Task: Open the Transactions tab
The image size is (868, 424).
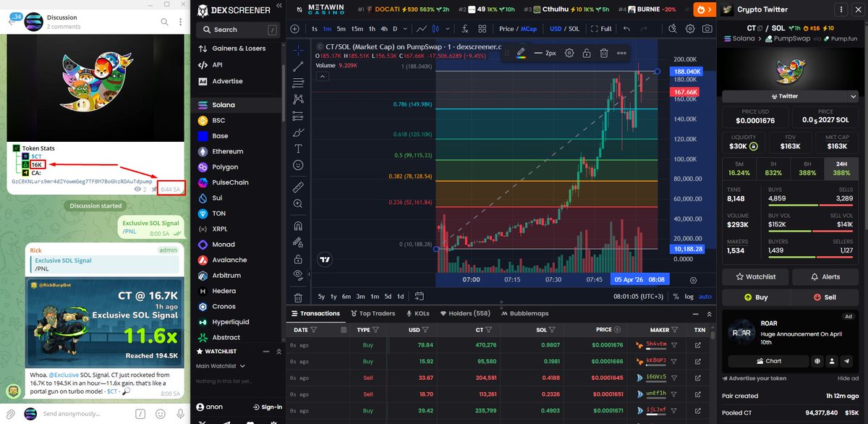Action: point(315,313)
